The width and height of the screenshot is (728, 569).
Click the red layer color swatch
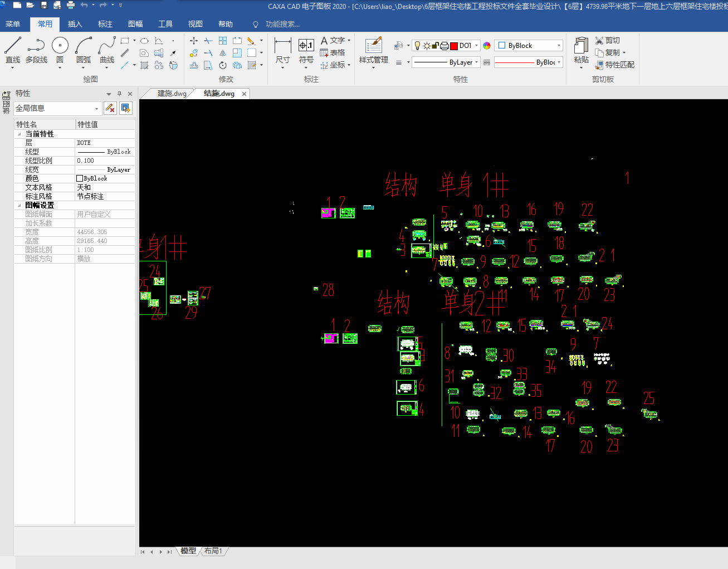[454, 46]
